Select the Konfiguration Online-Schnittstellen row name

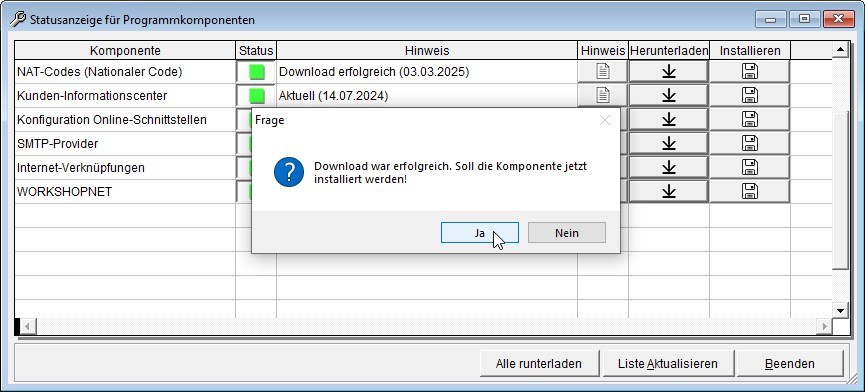(x=112, y=120)
